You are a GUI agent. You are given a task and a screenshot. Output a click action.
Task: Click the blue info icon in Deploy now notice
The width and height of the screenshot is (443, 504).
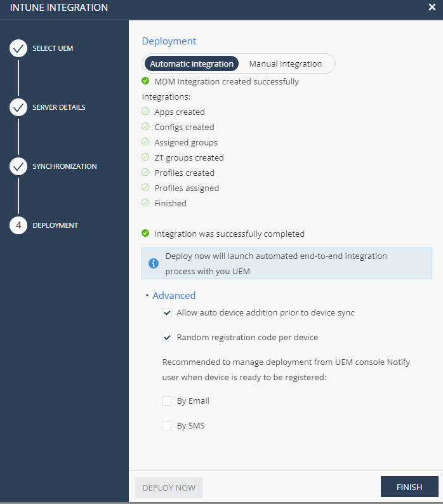[154, 263]
